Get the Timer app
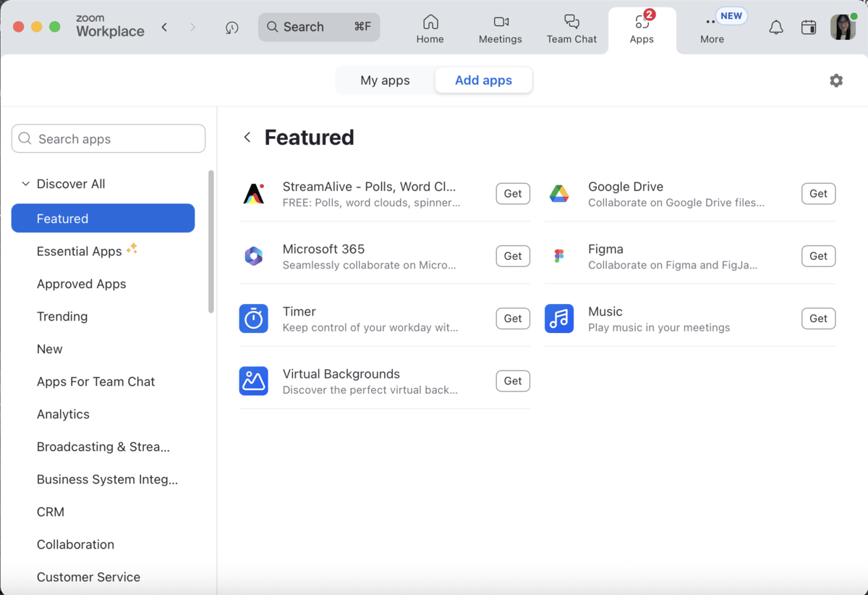The image size is (868, 595). (x=513, y=318)
